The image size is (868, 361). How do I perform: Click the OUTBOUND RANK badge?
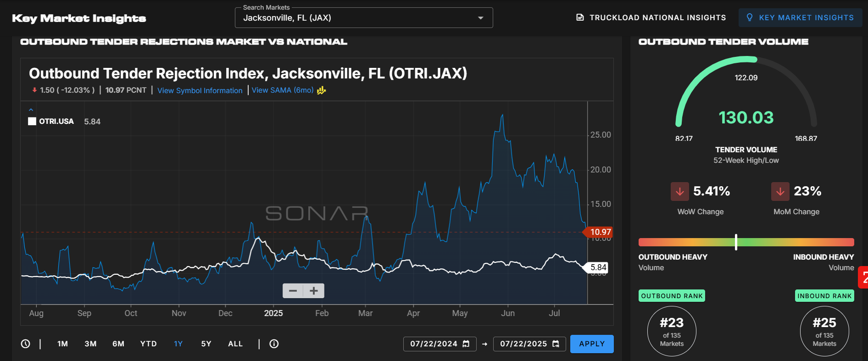672,296
